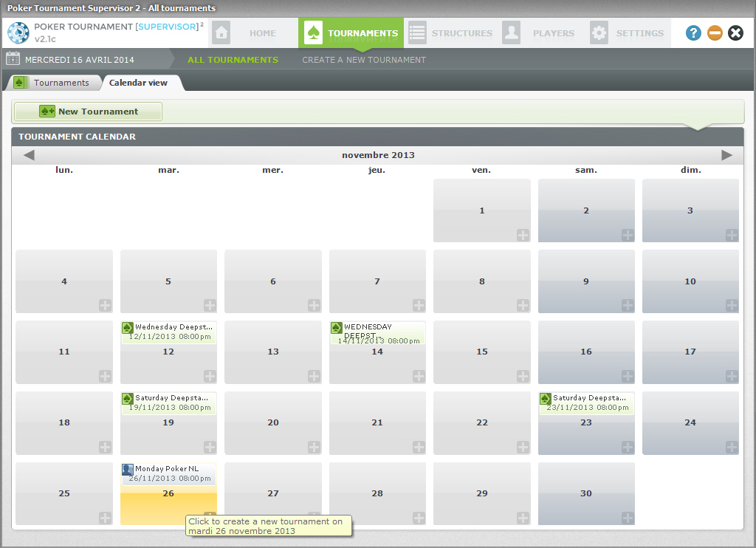Open Create a New Tournament link
Screen dimensions: 756x548
364,60
